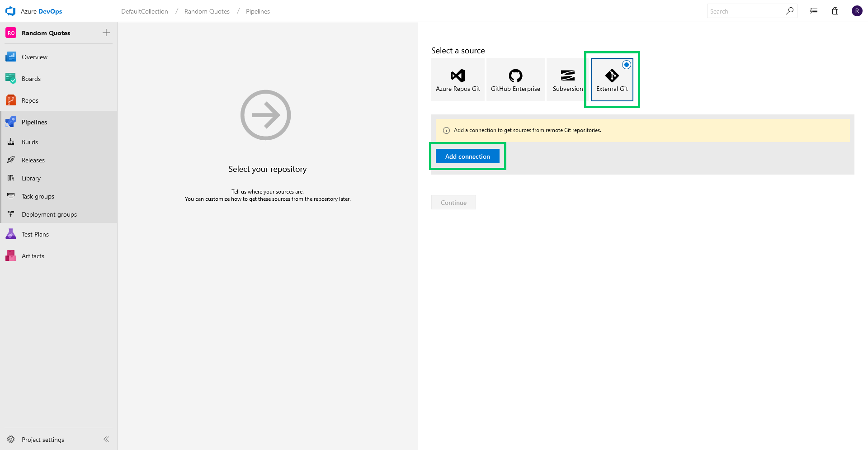This screenshot has width=868, height=450.
Task: Open the Deployment groups icon
Action: (x=11, y=214)
